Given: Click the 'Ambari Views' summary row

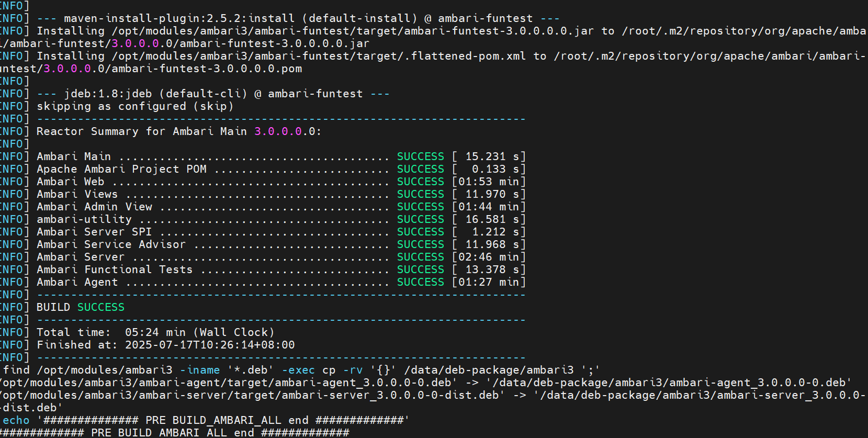Looking at the screenshot, I should 263,194.
